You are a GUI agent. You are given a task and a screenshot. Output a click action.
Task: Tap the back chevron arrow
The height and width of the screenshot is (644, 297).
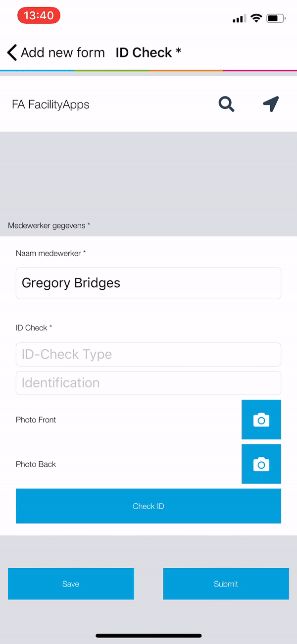point(12,53)
